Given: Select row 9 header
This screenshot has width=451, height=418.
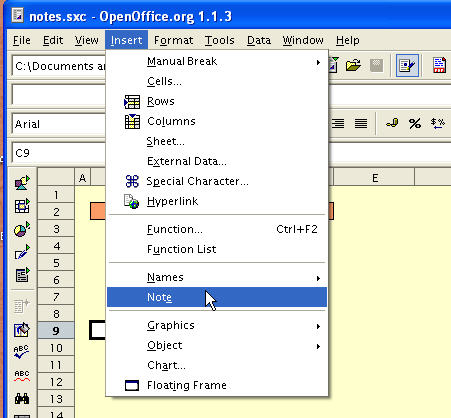Looking at the screenshot, I should tap(56, 331).
